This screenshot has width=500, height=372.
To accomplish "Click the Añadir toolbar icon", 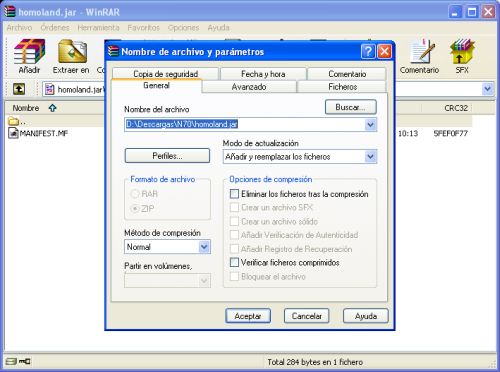I will point(29,52).
